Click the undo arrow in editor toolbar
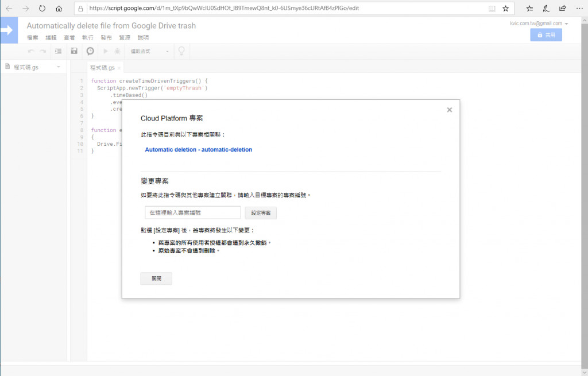The image size is (588, 376). [x=31, y=51]
